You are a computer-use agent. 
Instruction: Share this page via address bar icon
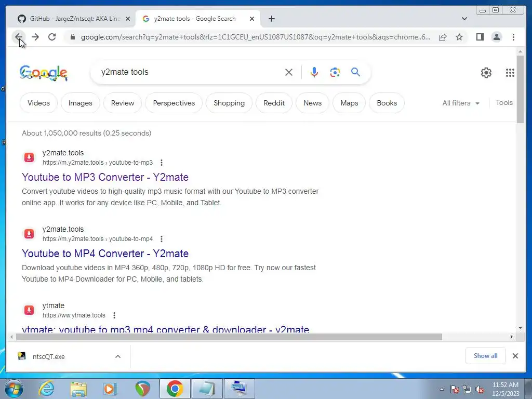443,37
